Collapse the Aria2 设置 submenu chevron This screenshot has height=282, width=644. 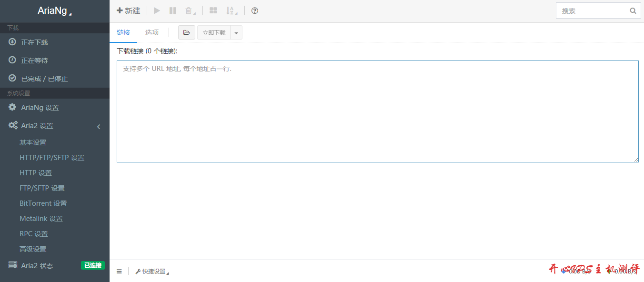pyautogui.click(x=99, y=126)
